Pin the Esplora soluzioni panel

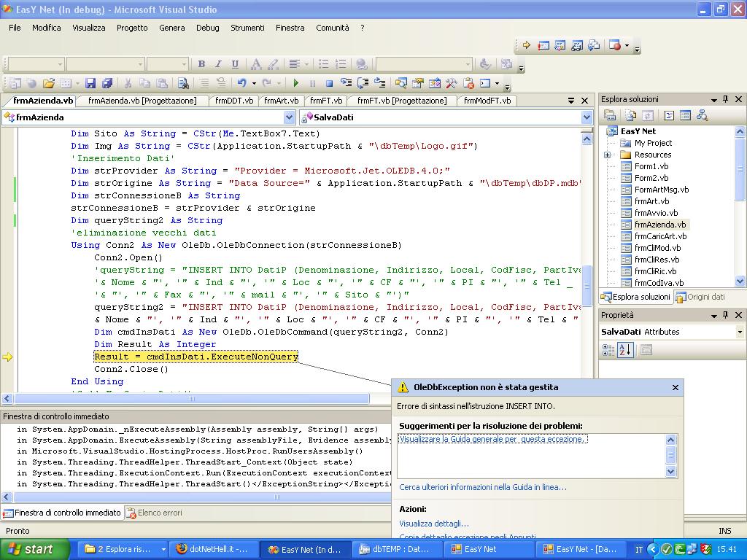click(726, 99)
